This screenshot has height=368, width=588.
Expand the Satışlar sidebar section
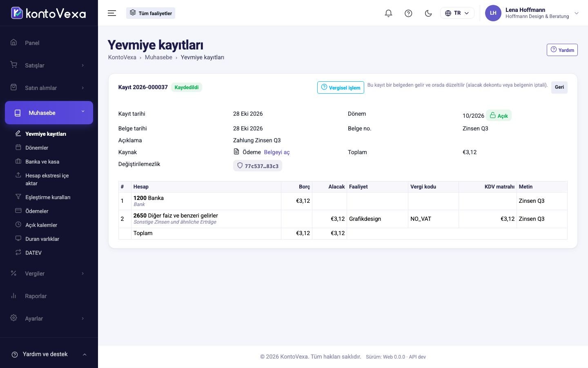pos(49,65)
